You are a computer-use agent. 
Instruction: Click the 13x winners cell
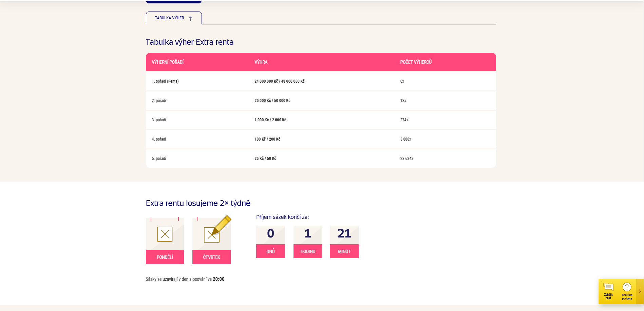tap(403, 101)
